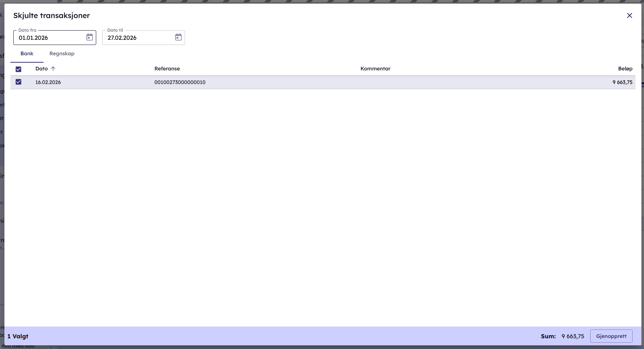The height and width of the screenshot is (349, 644).
Task: Sort by the Dato column header
Action: 42,69
